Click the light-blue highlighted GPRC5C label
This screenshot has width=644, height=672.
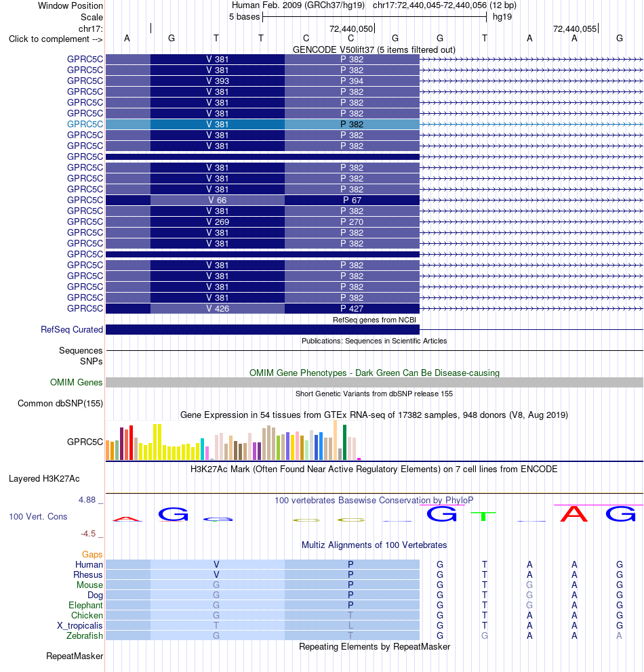(x=85, y=124)
